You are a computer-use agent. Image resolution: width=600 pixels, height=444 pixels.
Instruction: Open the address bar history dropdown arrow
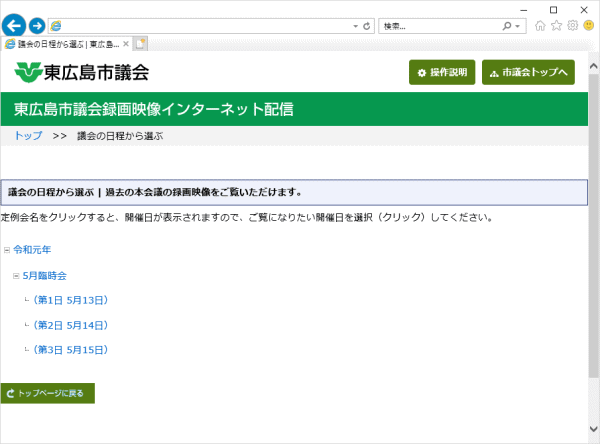point(355,26)
